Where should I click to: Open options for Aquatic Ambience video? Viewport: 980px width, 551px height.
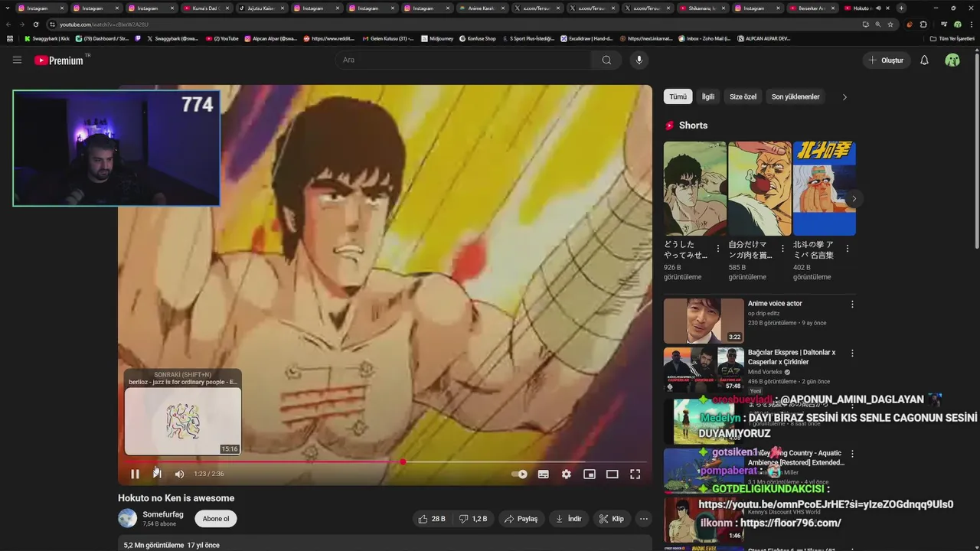point(852,453)
